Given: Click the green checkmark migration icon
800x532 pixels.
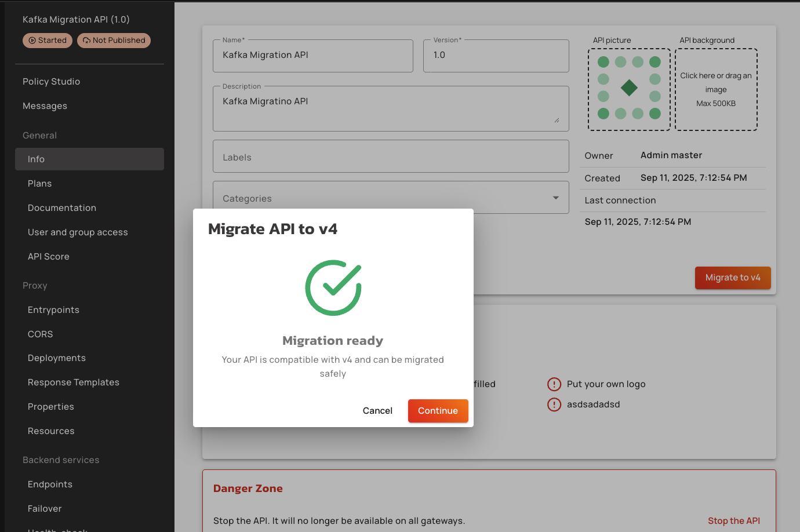Looking at the screenshot, I should click(333, 288).
